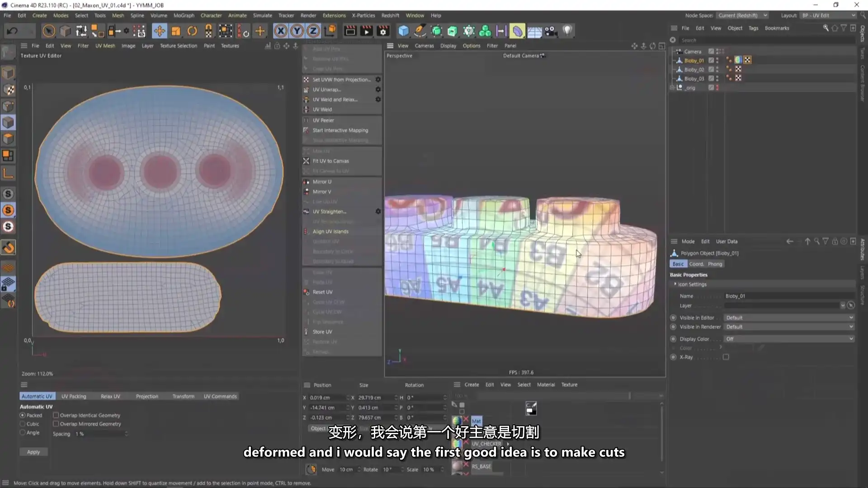
Task: Toggle the Y axis lock icon
Action: pyautogui.click(x=297, y=31)
